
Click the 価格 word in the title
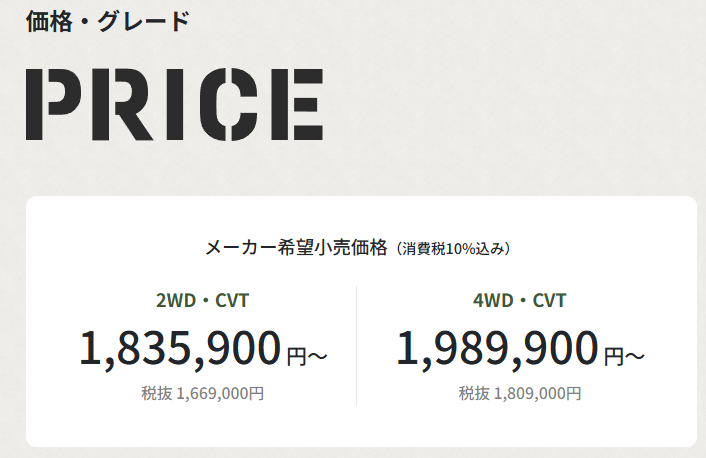pyautogui.click(x=49, y=22)
